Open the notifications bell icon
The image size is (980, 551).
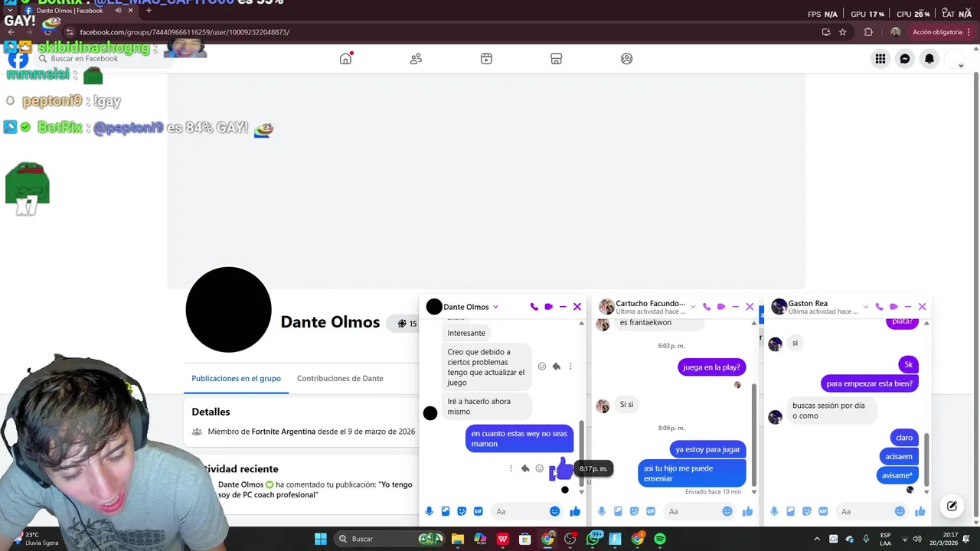pyautogui.click(x=929, y=59)
